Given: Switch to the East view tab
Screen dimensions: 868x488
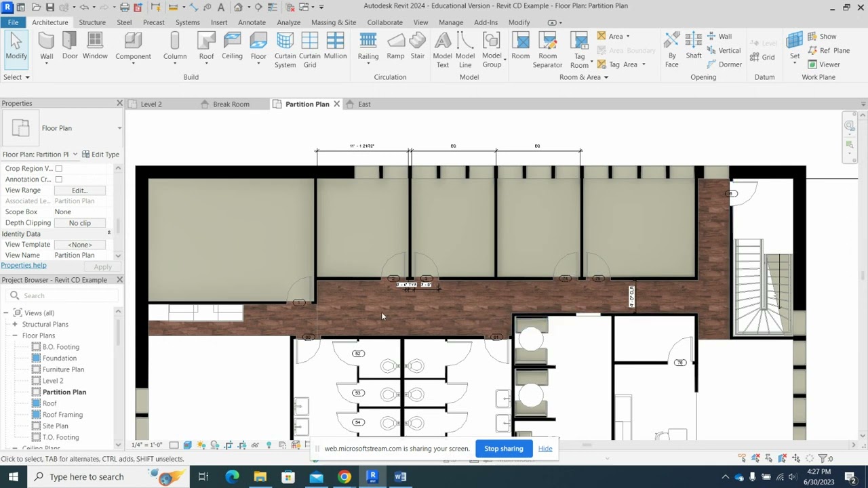Looking at the screenshot, I should [x=364, y=104].
